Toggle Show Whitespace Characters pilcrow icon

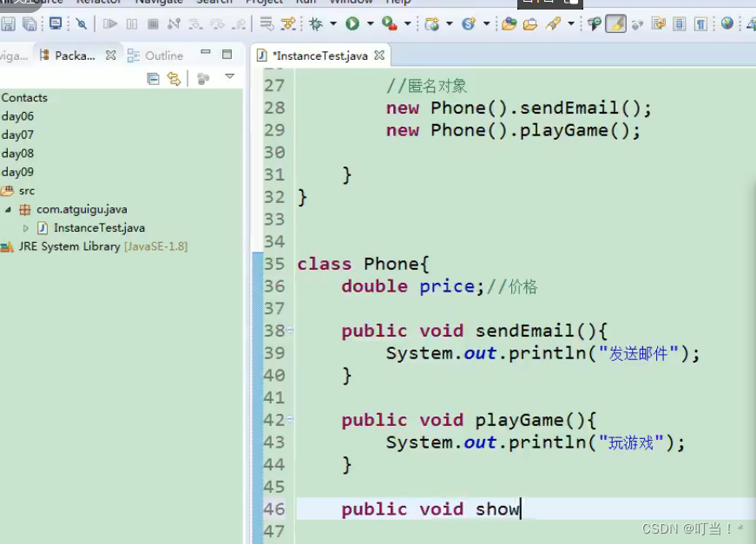point(700,23)
